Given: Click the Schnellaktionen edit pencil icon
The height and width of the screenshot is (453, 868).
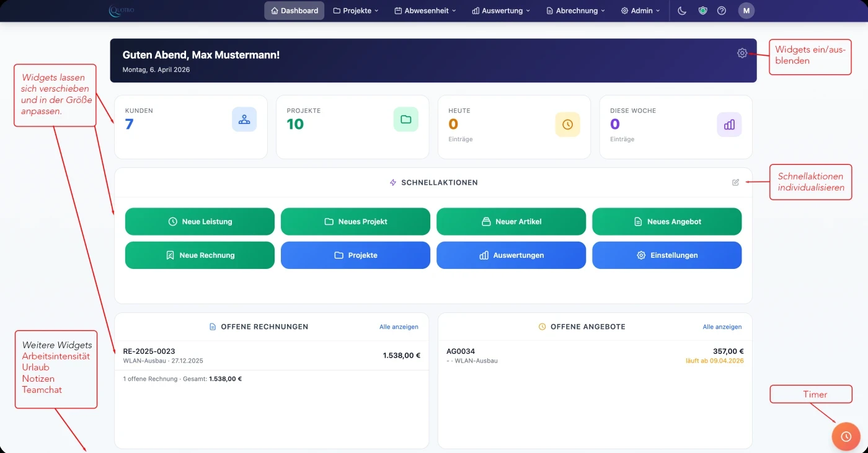Looking at the screenshot, I should [x=735, y=182].
